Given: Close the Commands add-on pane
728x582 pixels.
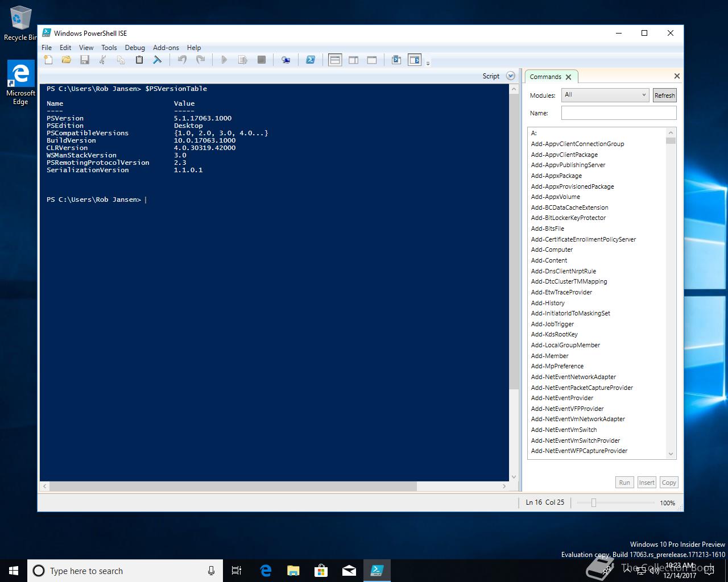Looking at the screenshot, I should [677, 76].
